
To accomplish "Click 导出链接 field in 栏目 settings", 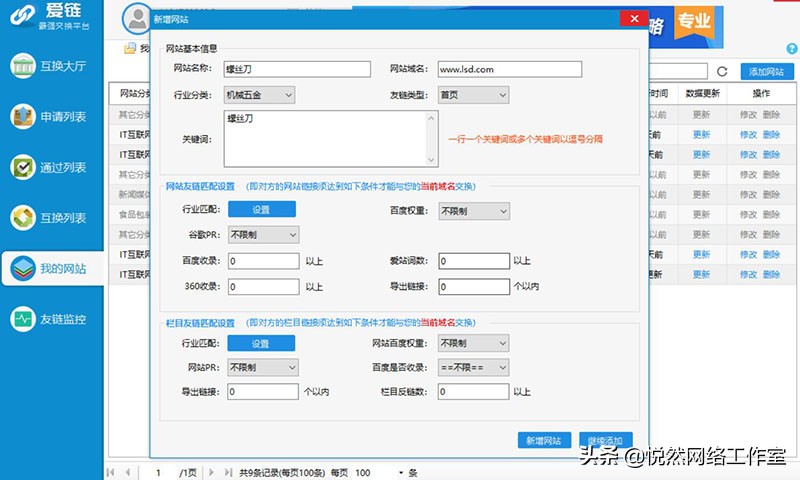I will click(263, 392).
